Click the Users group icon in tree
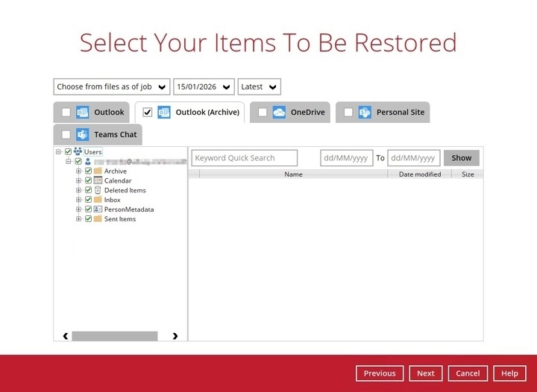The image size is (537, 392). point(78,151)
